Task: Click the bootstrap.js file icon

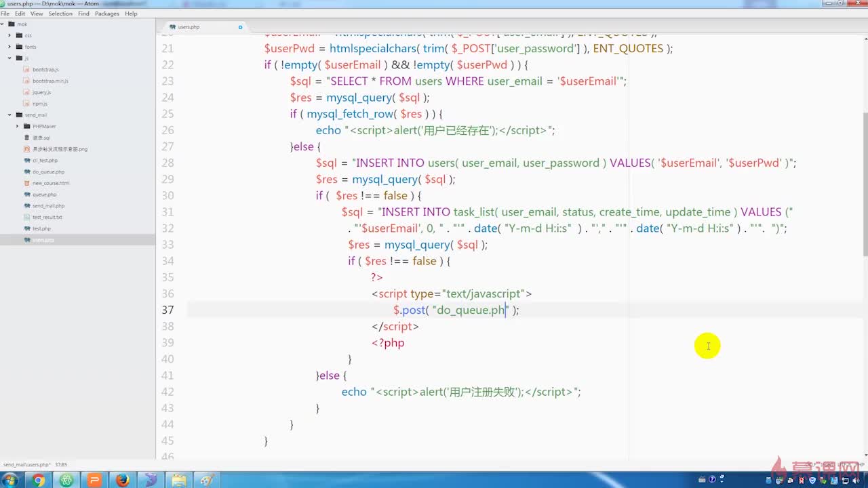Action: click(x=27, y=70)
